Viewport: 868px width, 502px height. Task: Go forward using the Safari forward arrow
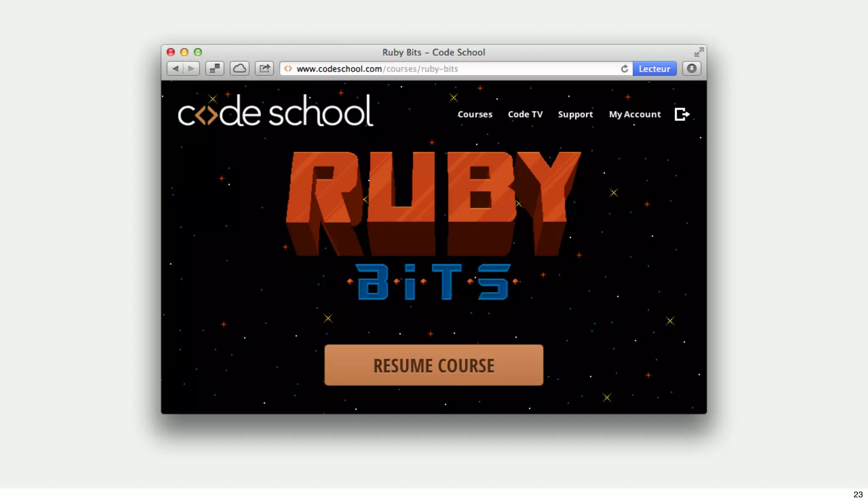click(191, 69)
